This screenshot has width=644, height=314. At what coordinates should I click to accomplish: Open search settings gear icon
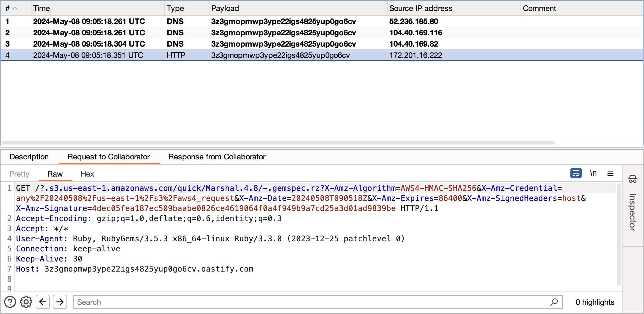(26, 302)
